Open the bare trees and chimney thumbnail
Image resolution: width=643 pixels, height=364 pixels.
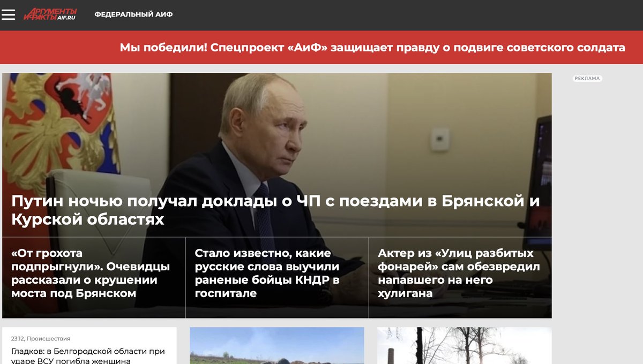click(464, 346)
